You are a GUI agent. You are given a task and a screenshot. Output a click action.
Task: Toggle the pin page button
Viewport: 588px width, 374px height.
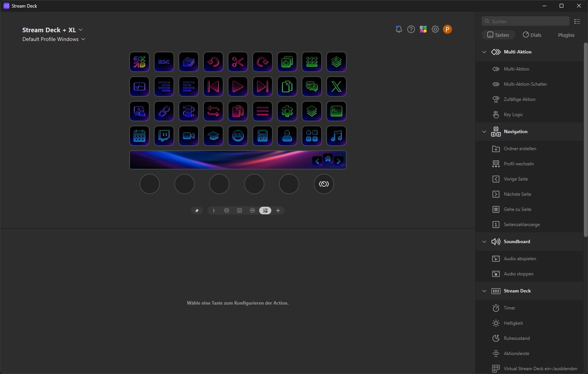(x=197, y=211)
